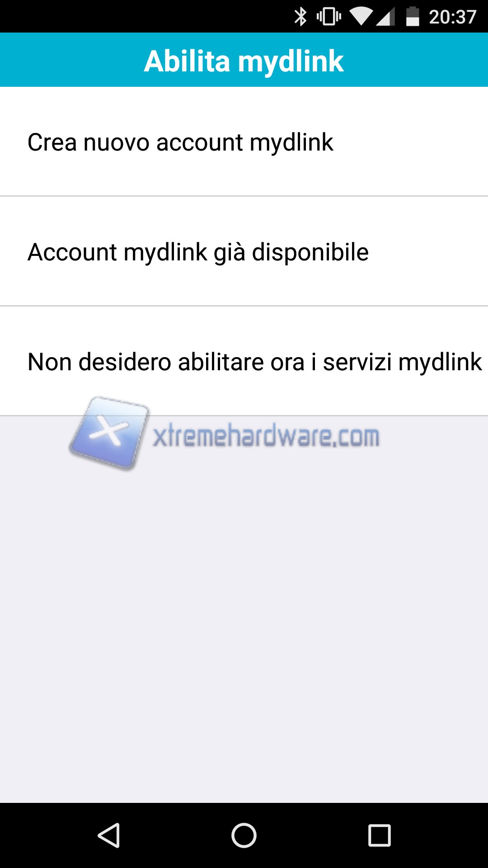Tap the Wi-Fi signal icon
Screen dimensions: 488x868
361,17
